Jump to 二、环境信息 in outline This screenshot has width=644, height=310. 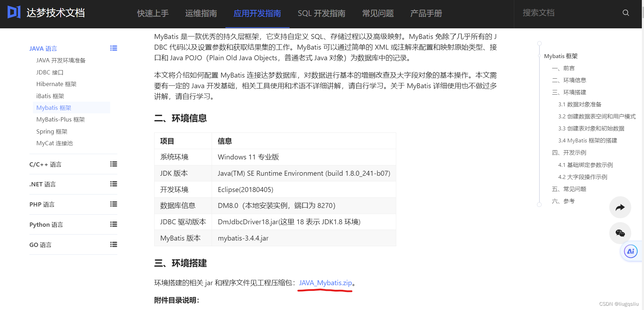[569, 80]
